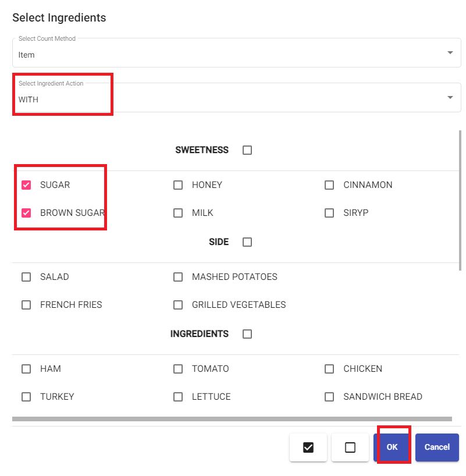The image size is (466, 476).
Task: Click the select-all checkmark icon button
Action: (308, 447)
